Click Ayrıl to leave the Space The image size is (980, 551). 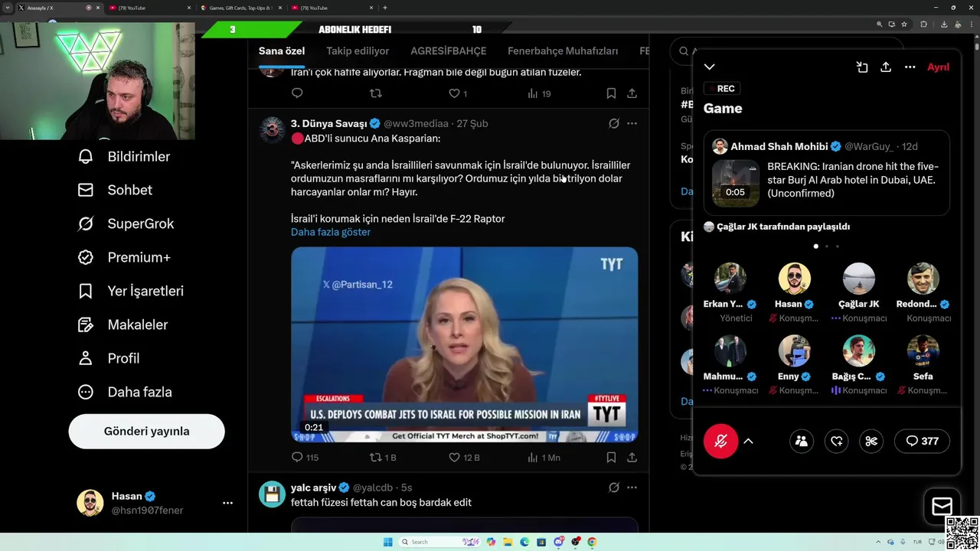click(x=938, y=67)
